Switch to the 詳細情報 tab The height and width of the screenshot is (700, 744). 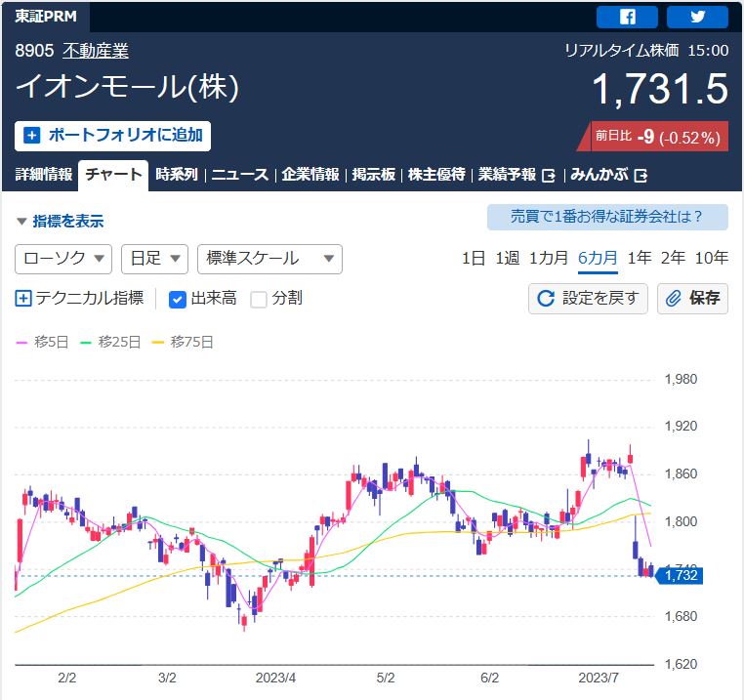(44, 175)
